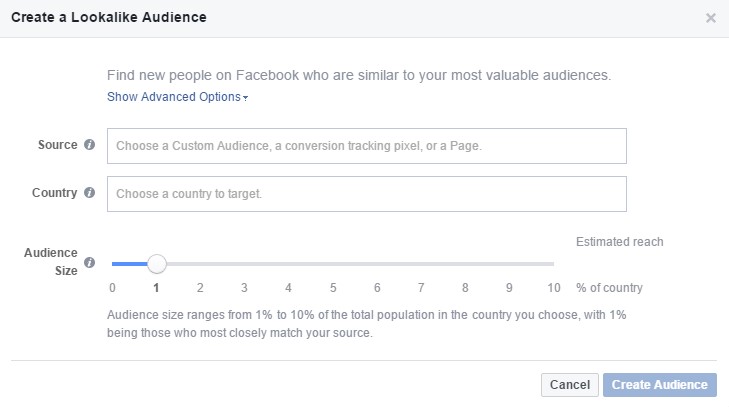The width and height of the screenshot is (729, 407).
Task: Open the Country targeting field
Action: pos(366,194)
